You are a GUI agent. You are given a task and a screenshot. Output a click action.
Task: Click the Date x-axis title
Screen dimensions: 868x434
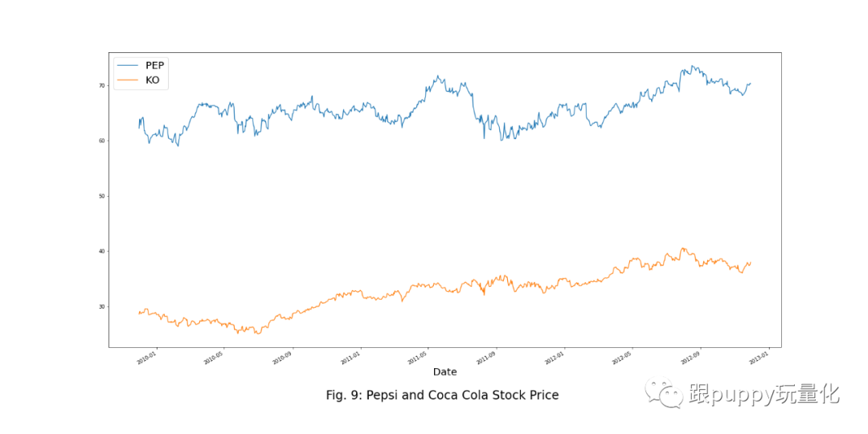click(x=444, y=372)
